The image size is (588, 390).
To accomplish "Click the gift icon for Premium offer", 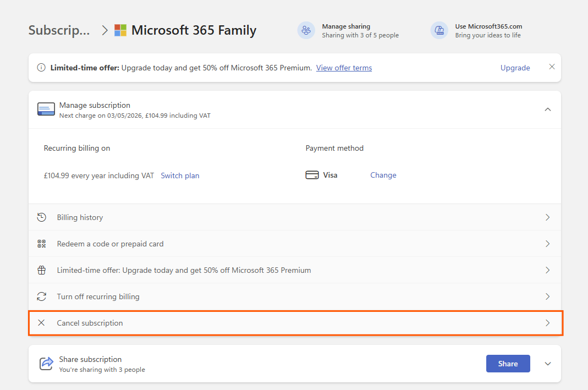I will click(42, 270).
